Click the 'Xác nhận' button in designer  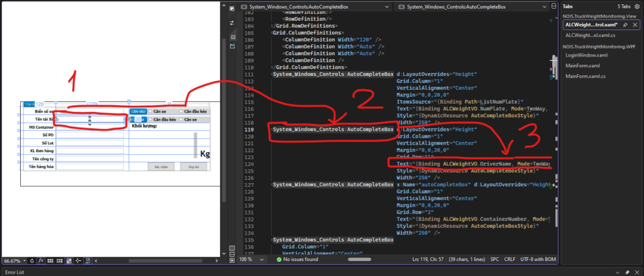click(162, 167)
